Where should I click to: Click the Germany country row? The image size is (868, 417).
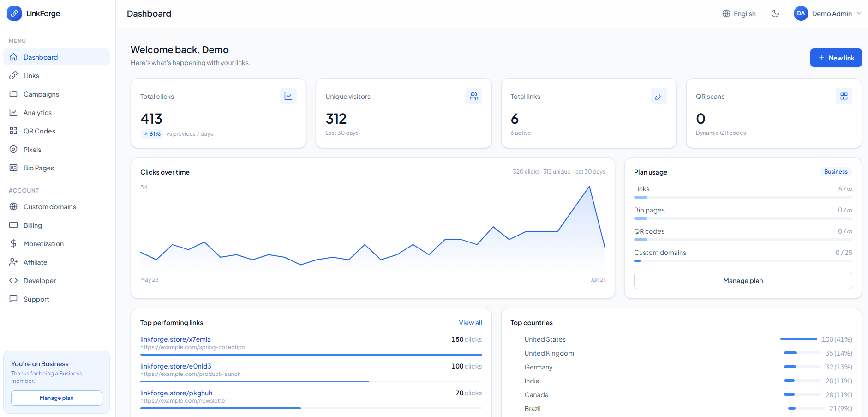tap(681, 367)
